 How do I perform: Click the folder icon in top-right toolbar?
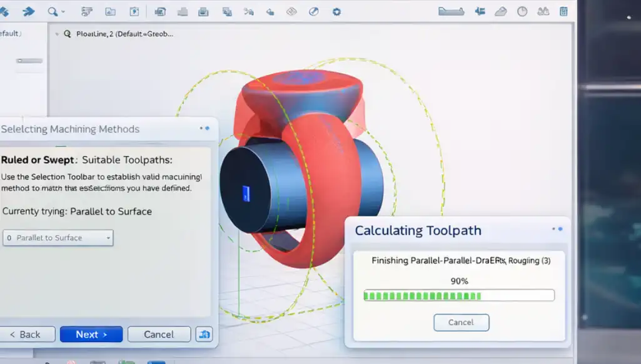451,11
